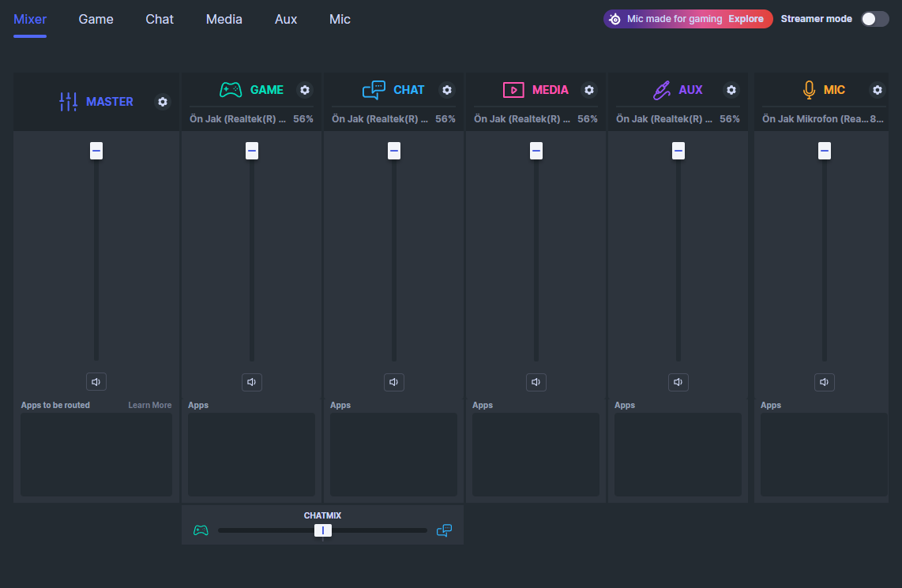This screenshot has width=902, height=588.
Task: Open Aux channel settings gear
Action: click(731, 90)
